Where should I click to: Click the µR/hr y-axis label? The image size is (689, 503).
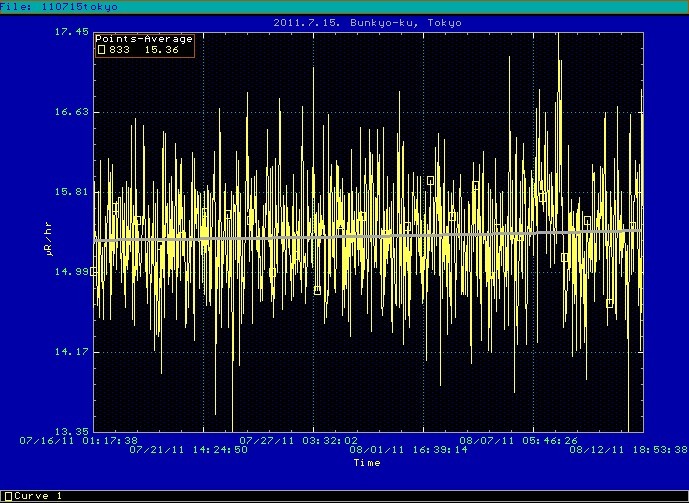pos(47,242)
